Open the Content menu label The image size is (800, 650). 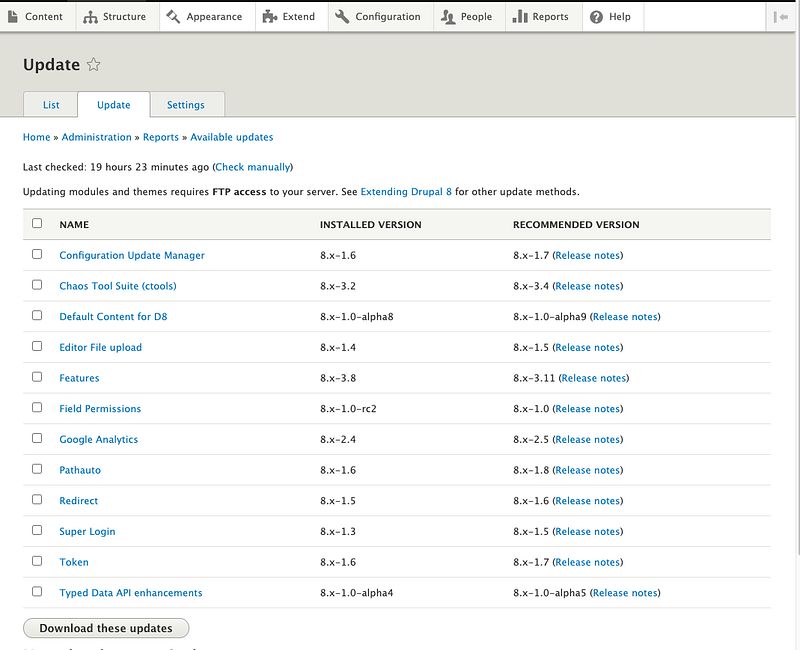click(x=44, y=17)
